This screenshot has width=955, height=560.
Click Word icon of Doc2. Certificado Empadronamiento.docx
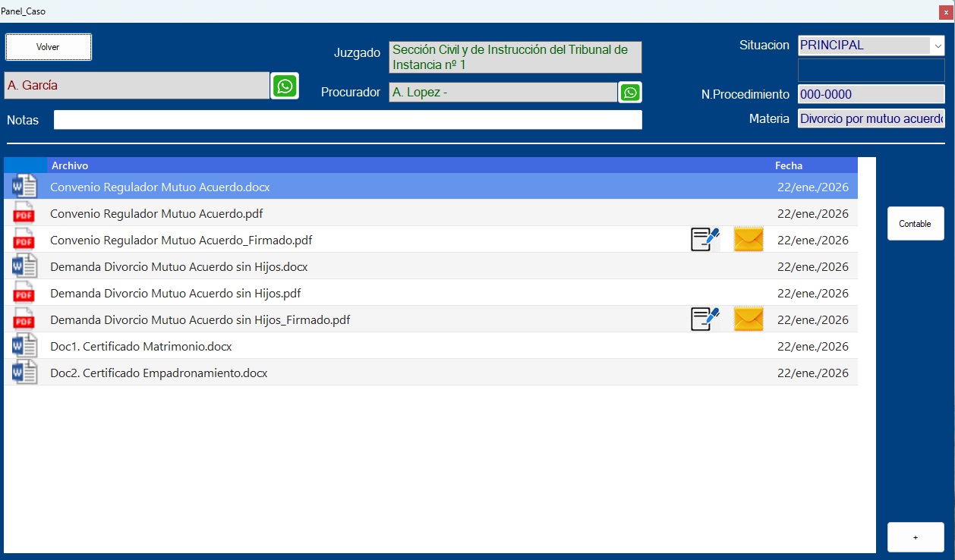click(x=24, y=373)
